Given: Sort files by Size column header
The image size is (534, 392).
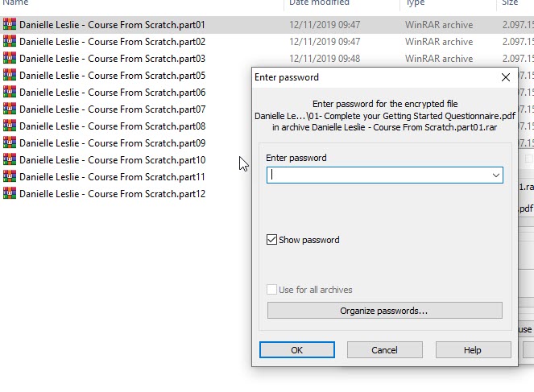Looking at the screenshot, I should pos(510,2).
